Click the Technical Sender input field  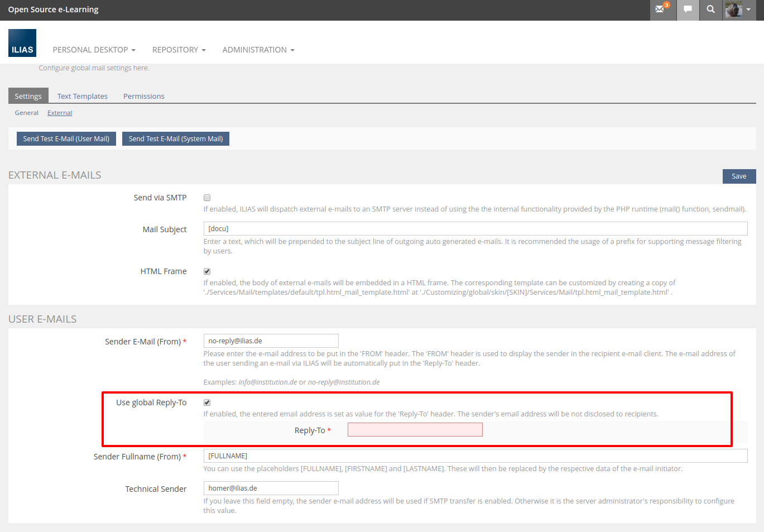271,488
